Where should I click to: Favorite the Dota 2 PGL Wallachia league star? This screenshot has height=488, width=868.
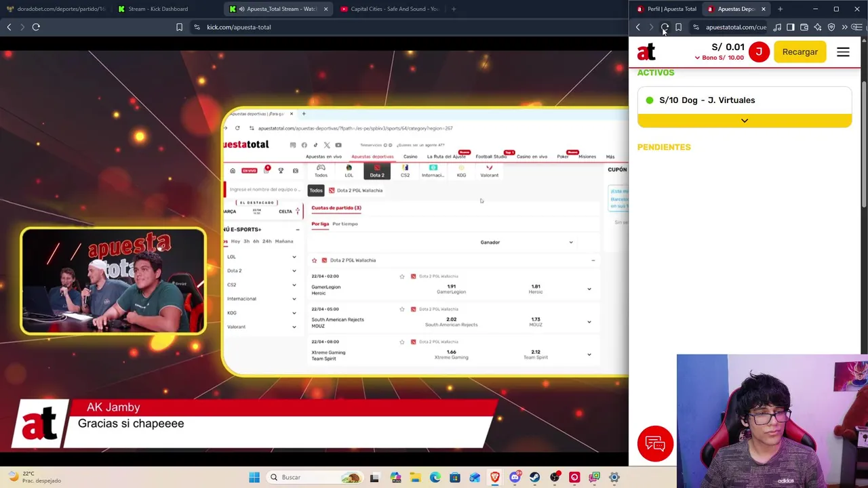pos(314,260)
